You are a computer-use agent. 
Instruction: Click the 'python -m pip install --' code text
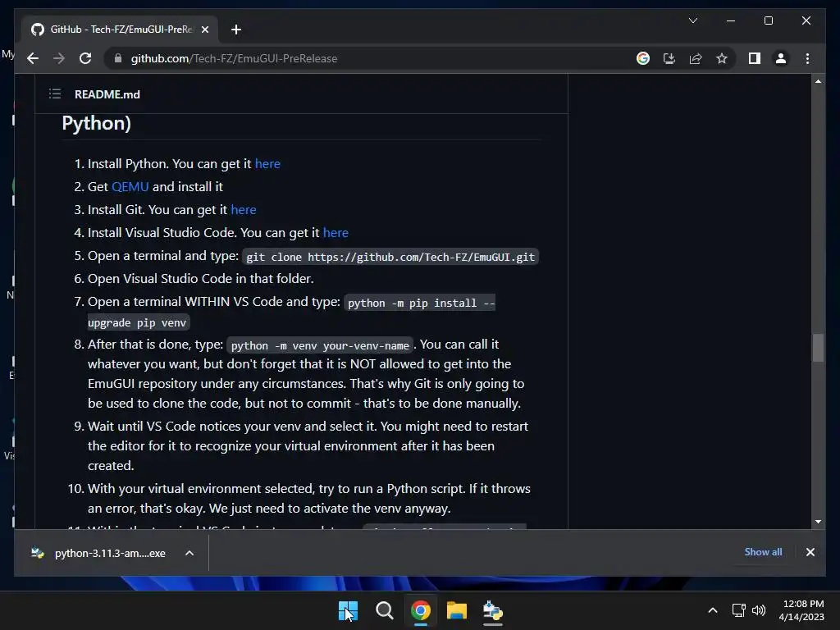click(x=419, y=304)
